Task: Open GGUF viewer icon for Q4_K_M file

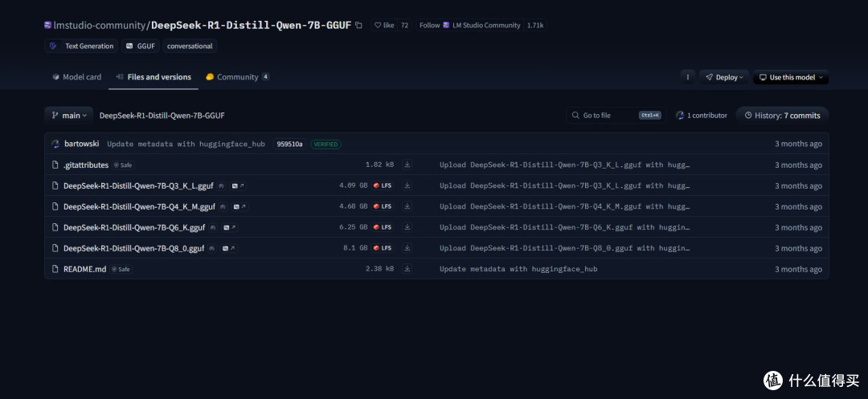Action: [x=240, y=206]
